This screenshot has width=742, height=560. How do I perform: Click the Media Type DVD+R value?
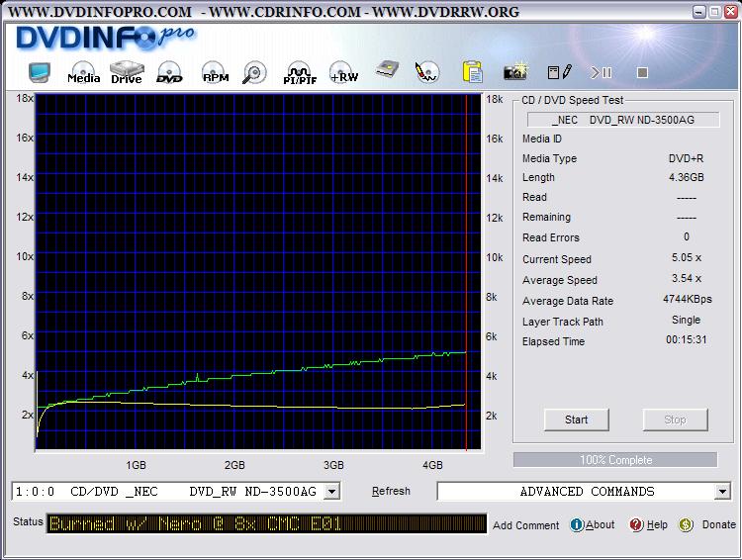[x=686, y=158]
